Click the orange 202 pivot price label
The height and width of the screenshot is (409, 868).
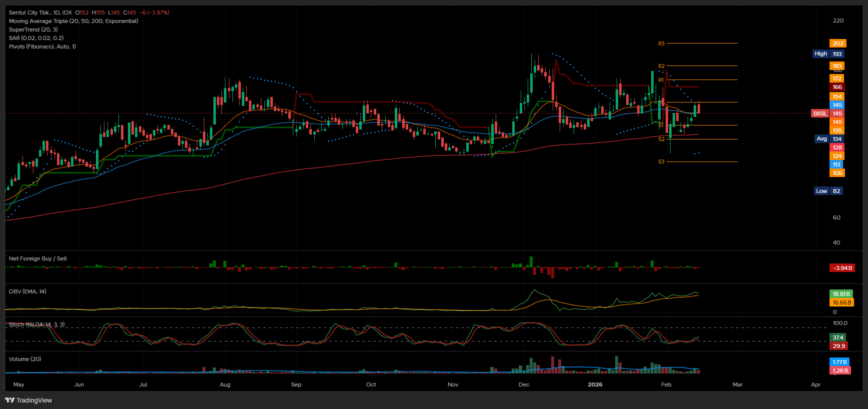[838, 43]
